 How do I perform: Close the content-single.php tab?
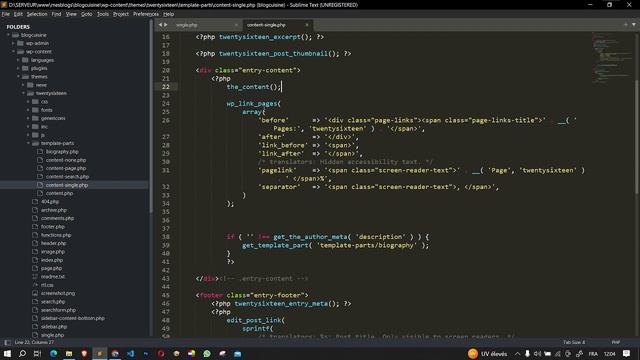tap(307, 25)
